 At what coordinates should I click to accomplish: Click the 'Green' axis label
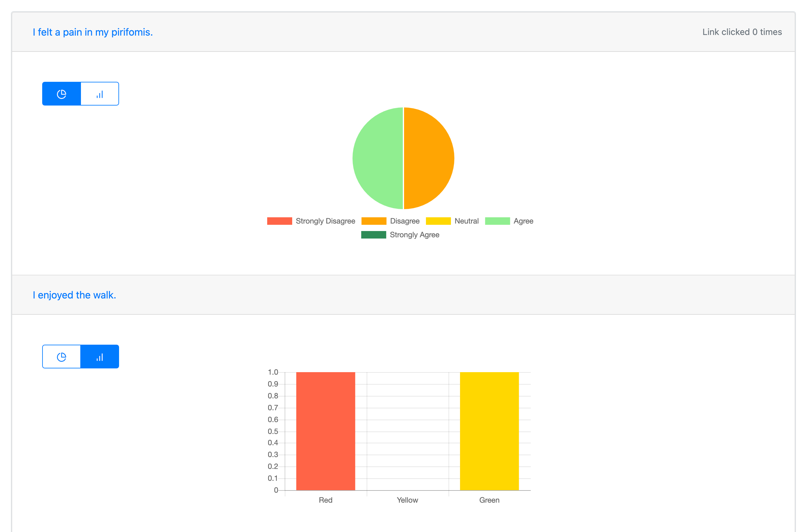pyautogui.click(x=489, y=500)
